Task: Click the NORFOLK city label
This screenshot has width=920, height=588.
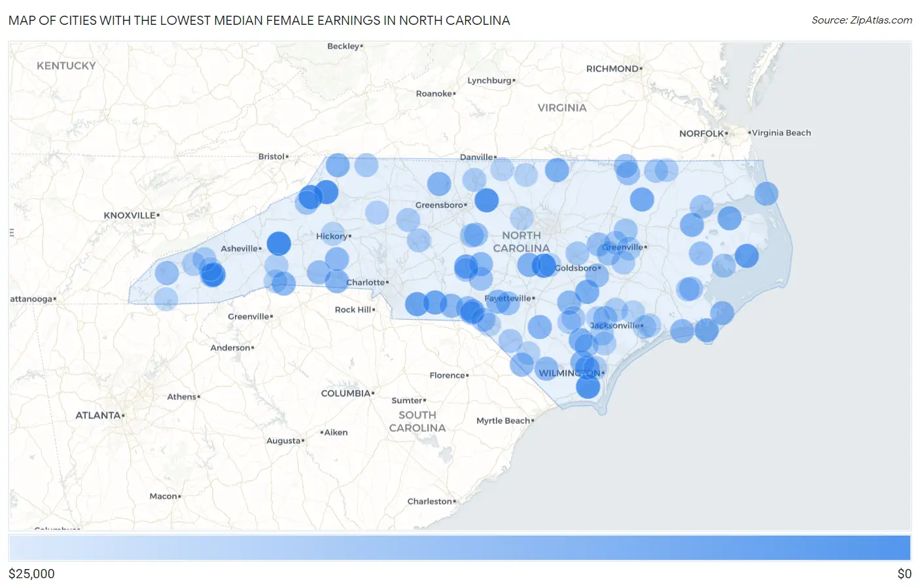Action: click(701, 133)
